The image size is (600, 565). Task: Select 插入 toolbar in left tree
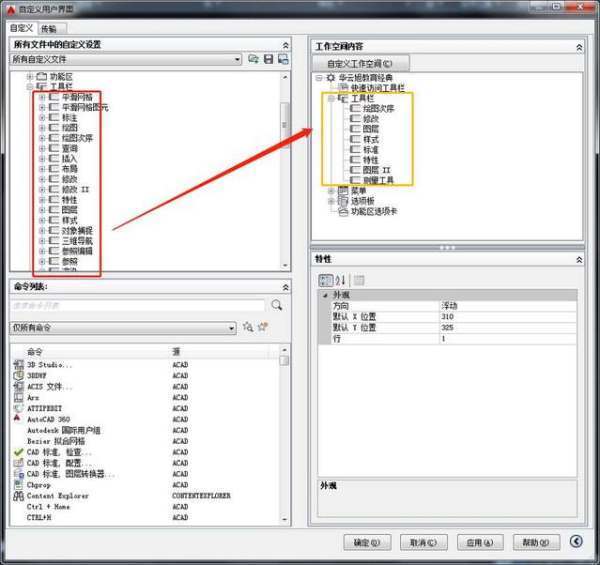(x=70, y=159)
